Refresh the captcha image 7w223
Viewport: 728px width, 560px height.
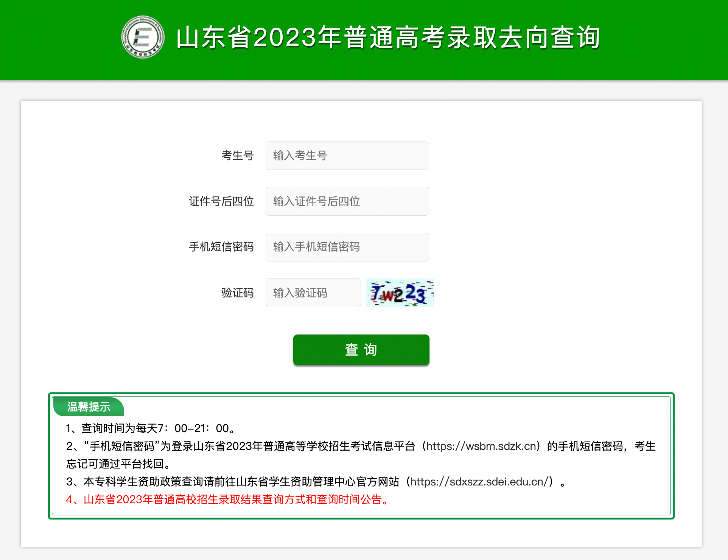400,293
